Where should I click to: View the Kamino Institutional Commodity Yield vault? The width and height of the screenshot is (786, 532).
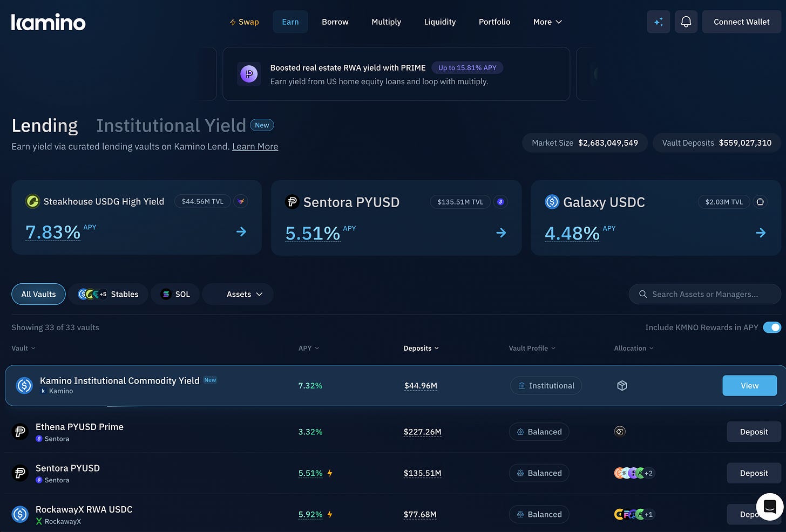[x=750, y=386]
